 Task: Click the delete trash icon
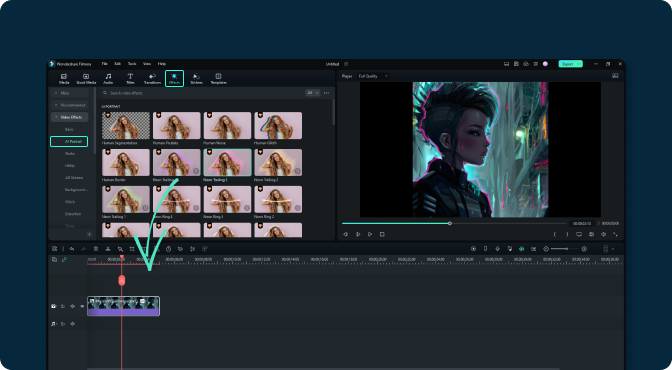coord(96,249)
